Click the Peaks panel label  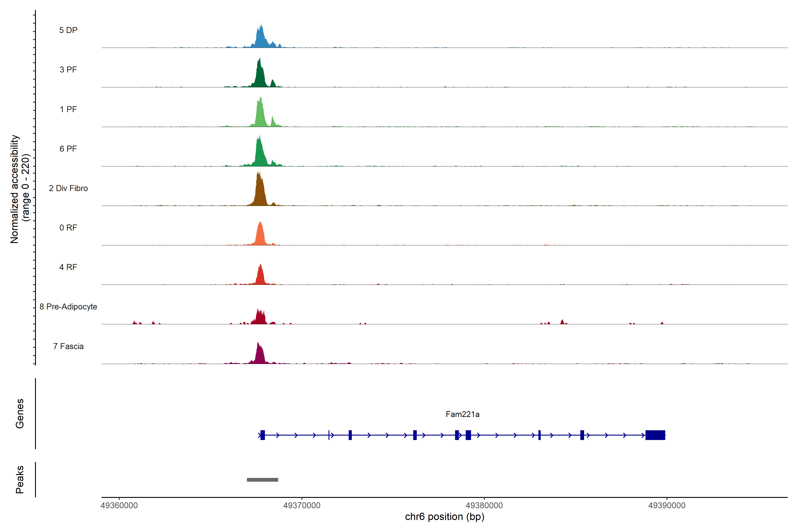point(20,479)
